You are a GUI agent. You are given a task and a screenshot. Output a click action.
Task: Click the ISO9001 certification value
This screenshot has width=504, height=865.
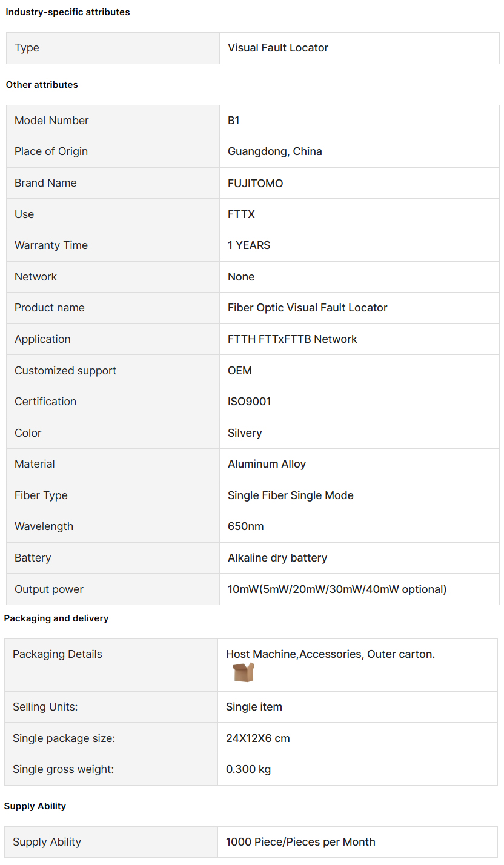click(x=250, y=402)
